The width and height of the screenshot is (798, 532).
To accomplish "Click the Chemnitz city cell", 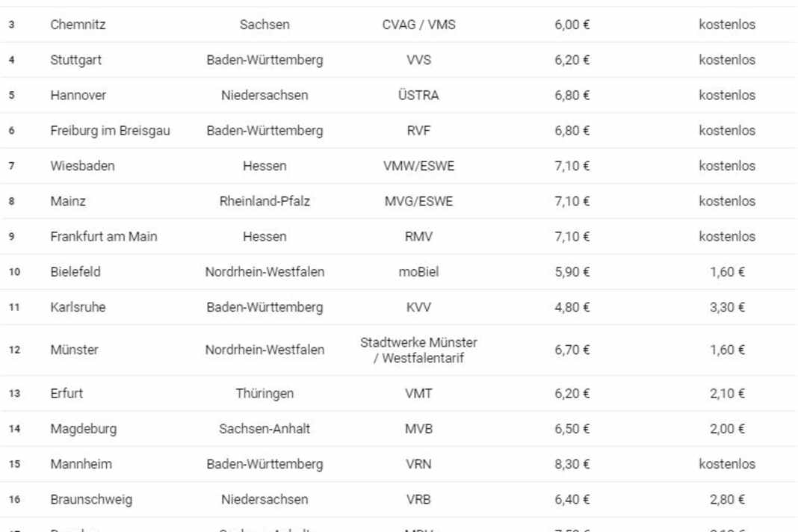I will click(78, 25).
